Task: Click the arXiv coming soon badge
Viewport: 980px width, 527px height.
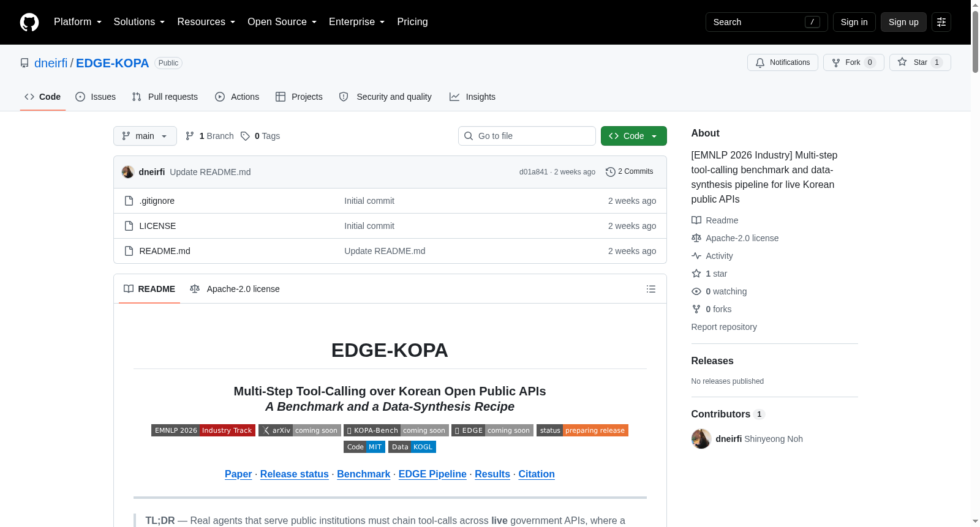Action: tap(300, 430)
